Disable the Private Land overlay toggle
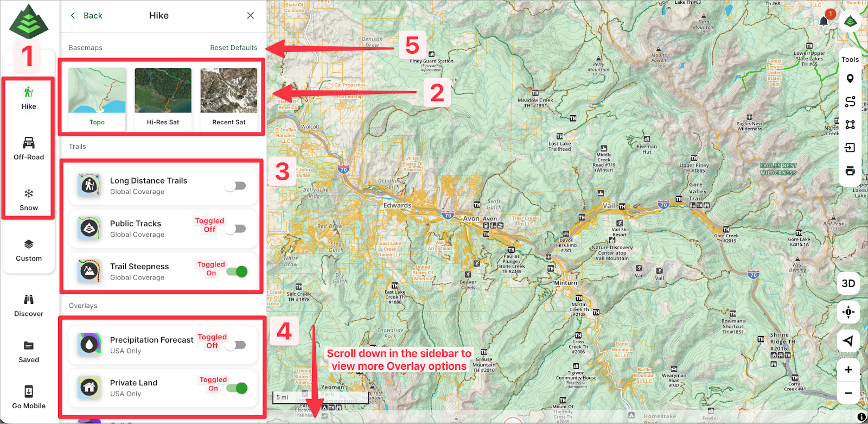Viewport: 868px width, 424px height. [x=237, y=388]
